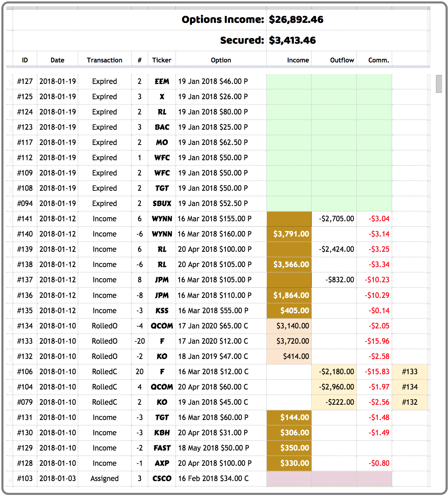The image size is (448, 497).
Task: Select the KBH ticker cell
Action: (x=162, y=433)
